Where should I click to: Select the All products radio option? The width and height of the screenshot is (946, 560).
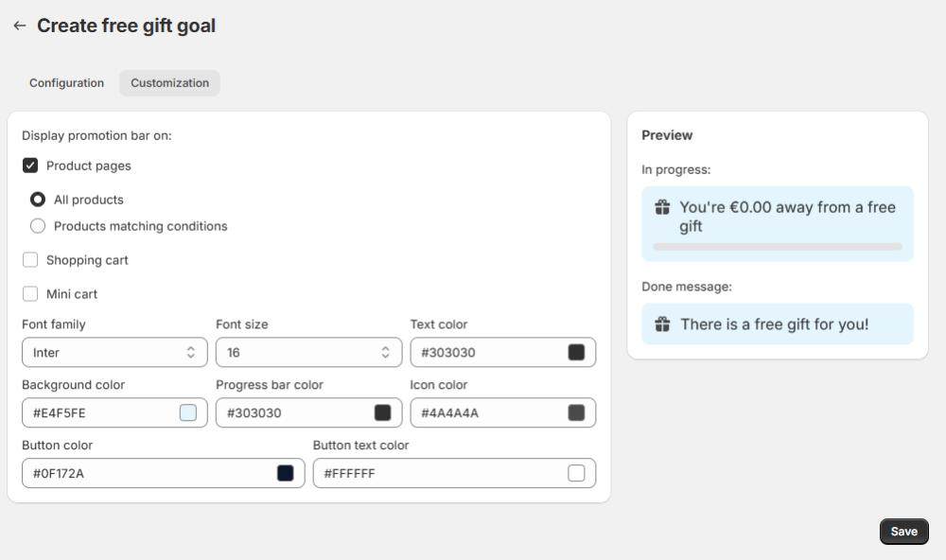click(38, 200)
